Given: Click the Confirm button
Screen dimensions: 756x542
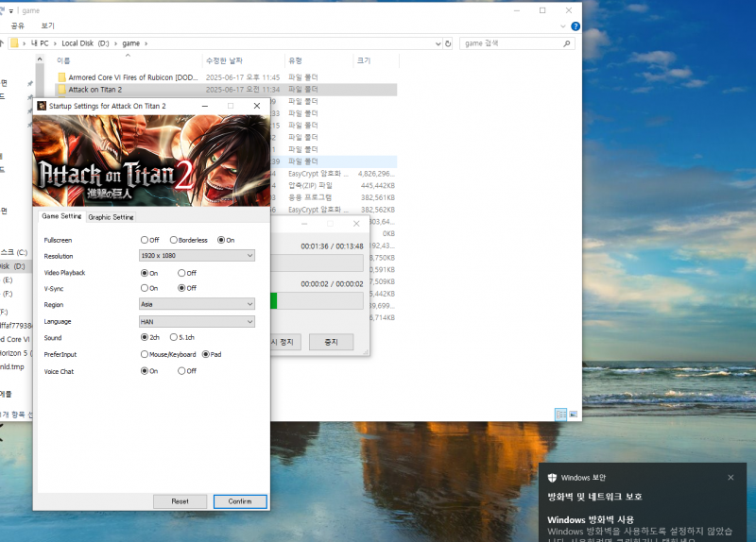Looking at the screenshot, I should point(240,501).
